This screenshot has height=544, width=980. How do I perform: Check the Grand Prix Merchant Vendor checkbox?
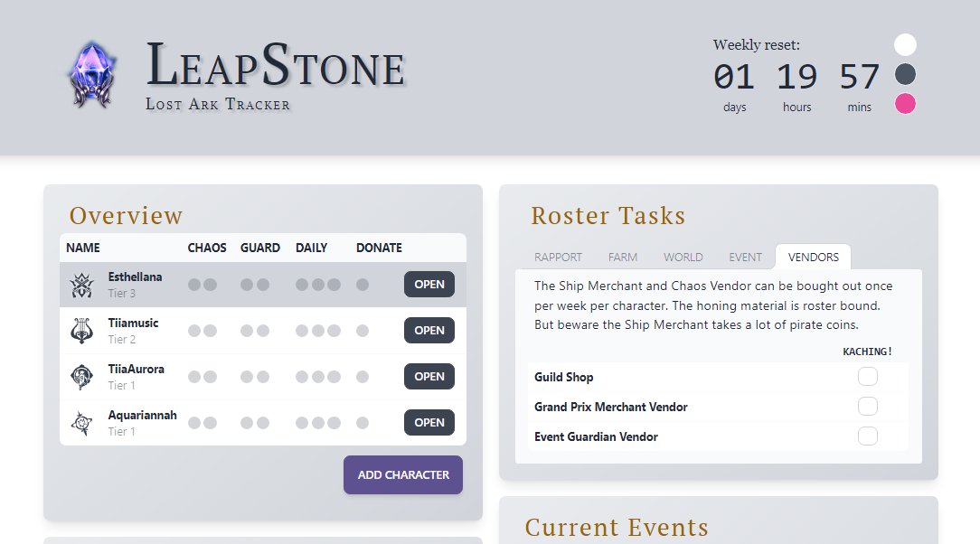[868, 407]
